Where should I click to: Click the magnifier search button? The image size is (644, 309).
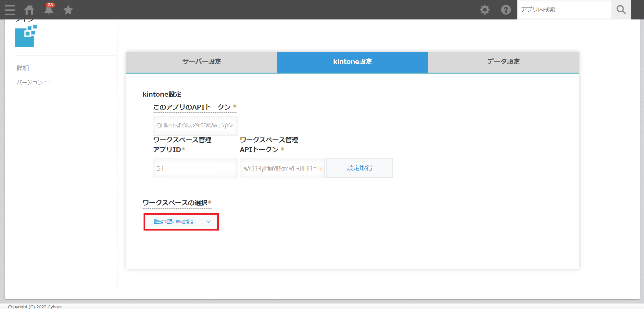tap(621, 10)
